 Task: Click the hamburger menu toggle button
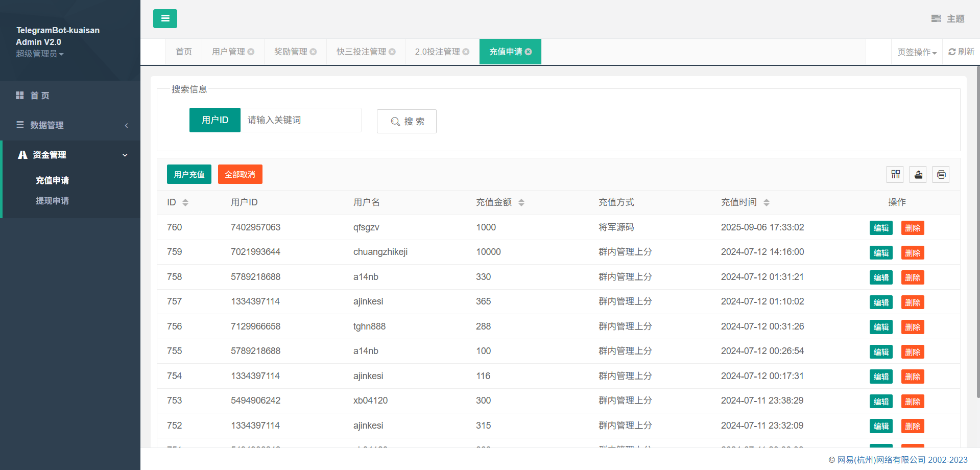tap(165, 18)
